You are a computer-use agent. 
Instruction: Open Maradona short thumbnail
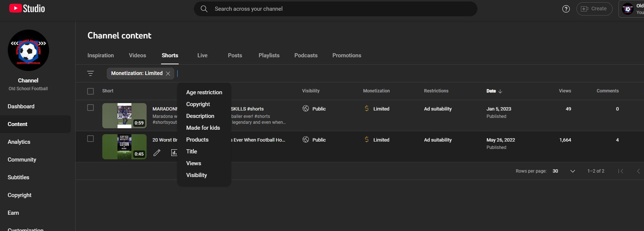click(x=124, y=116)
